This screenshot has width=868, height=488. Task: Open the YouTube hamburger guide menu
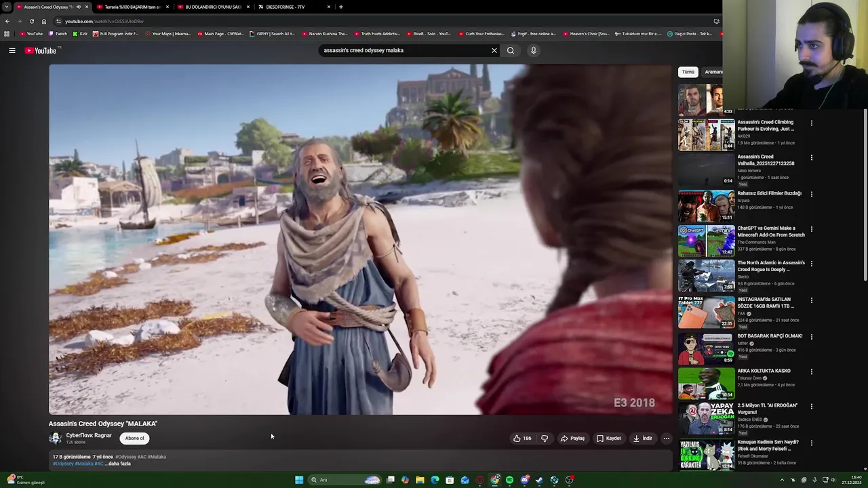12,50
